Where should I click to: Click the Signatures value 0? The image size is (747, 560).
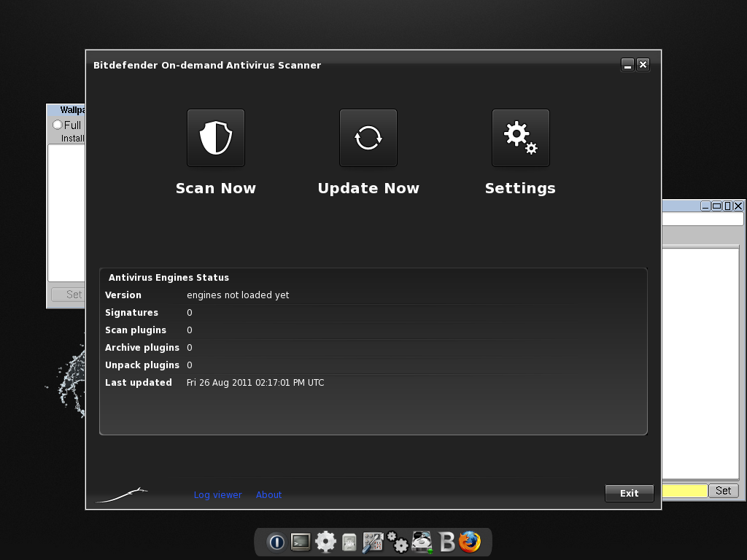click(190, 313)
